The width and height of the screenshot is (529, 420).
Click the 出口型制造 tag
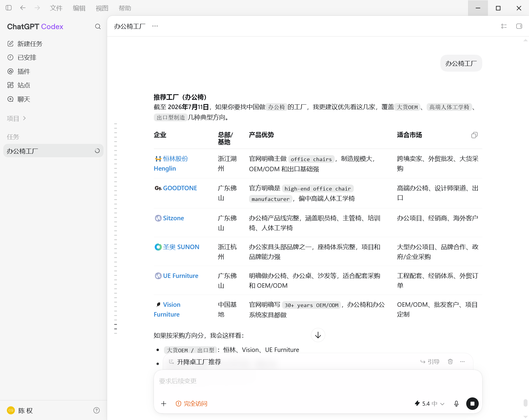click(x=171, y=117)
